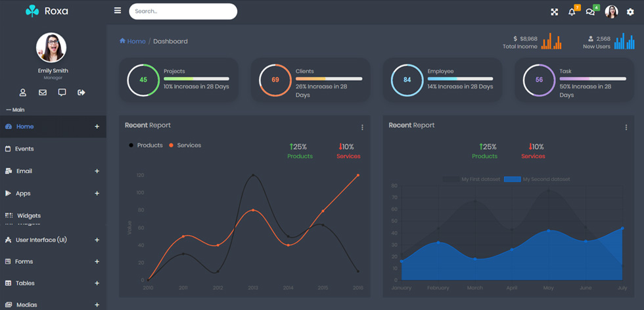Click the Projects circular gauge showing 45
644x310 pixels.
coord(143,80)
